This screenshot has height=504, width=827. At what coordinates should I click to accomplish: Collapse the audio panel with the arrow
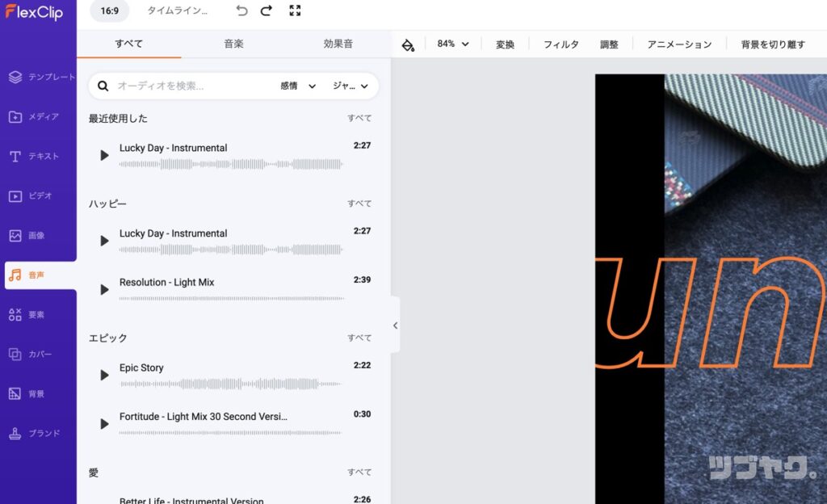pyautogui.click(x=395, y=325)
